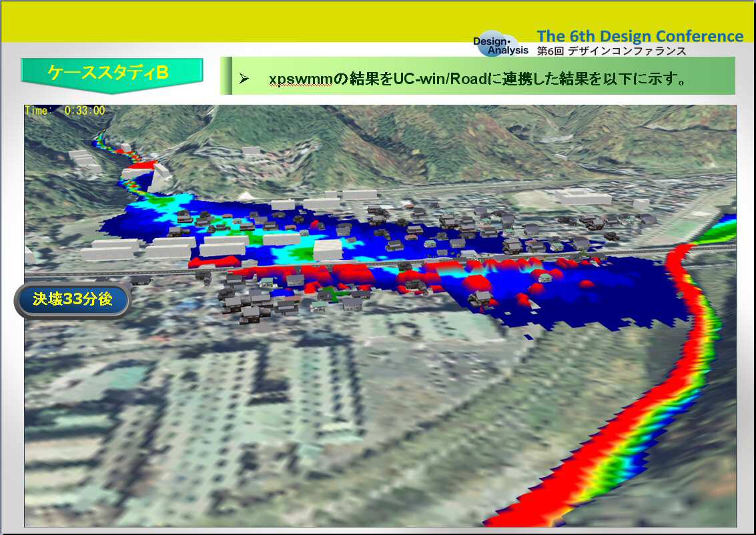The image size is (756, 535).
Task: Select the Time: 0:33:00 timestamp text
Action: 65,111
